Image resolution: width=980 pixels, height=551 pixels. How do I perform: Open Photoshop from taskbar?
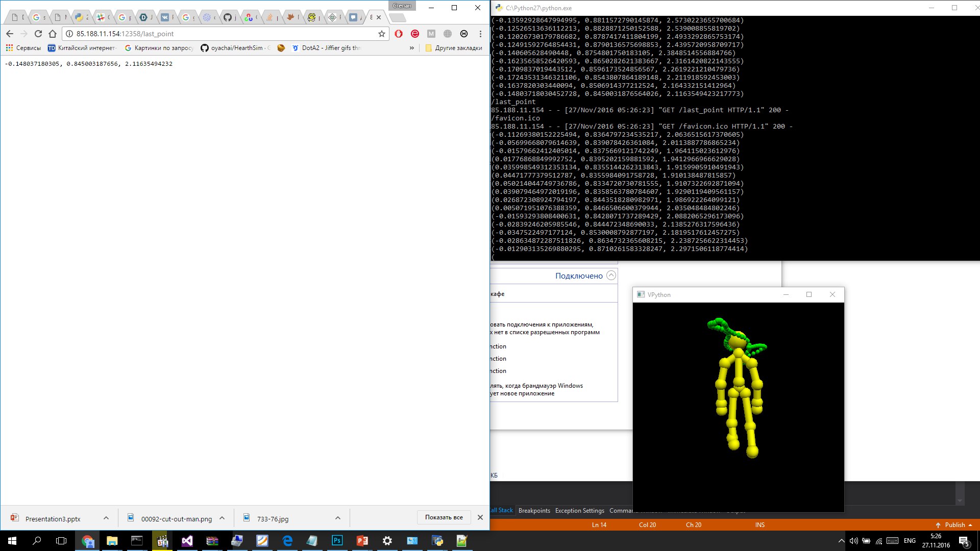click(x=337, y=541)
